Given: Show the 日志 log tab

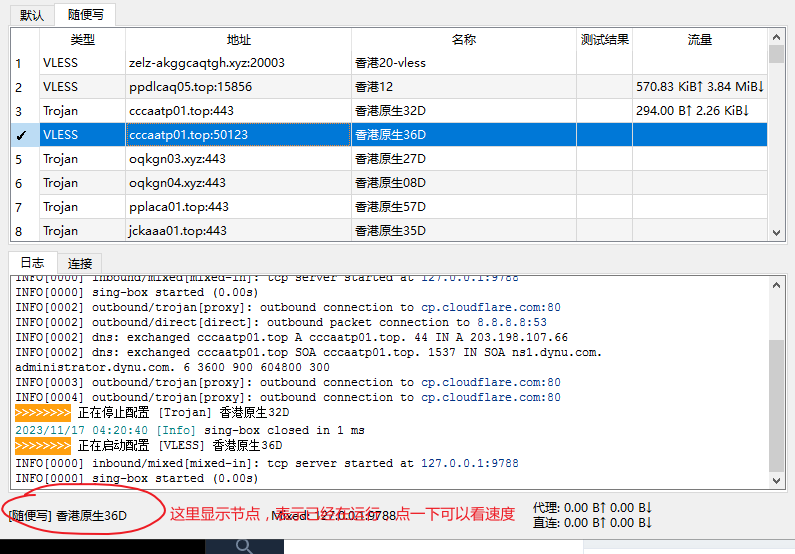Looking at the screenshot, I should [32, 262].
